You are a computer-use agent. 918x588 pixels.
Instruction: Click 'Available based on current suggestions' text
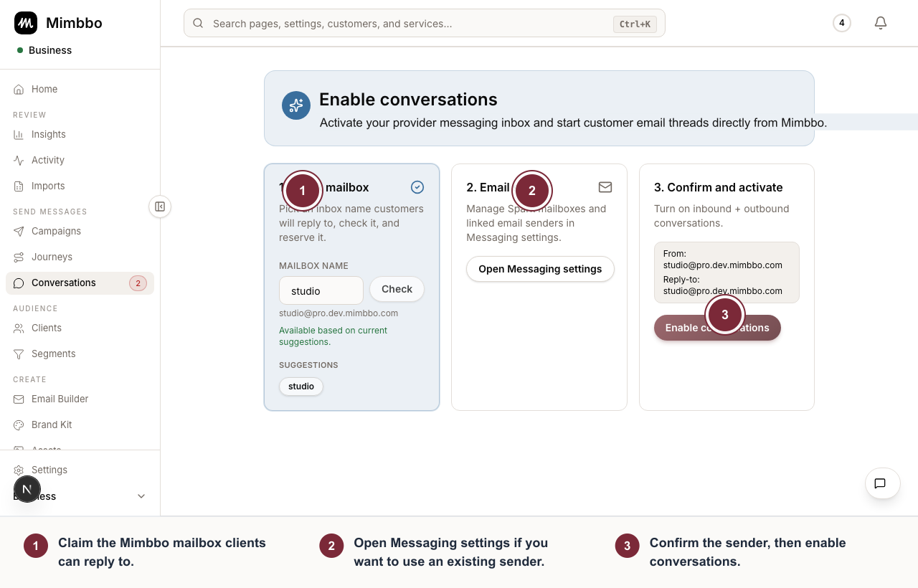coord(333,336)
